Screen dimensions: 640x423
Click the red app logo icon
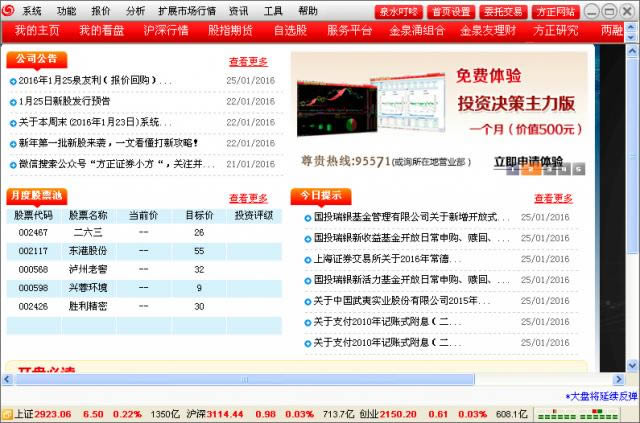9,10
